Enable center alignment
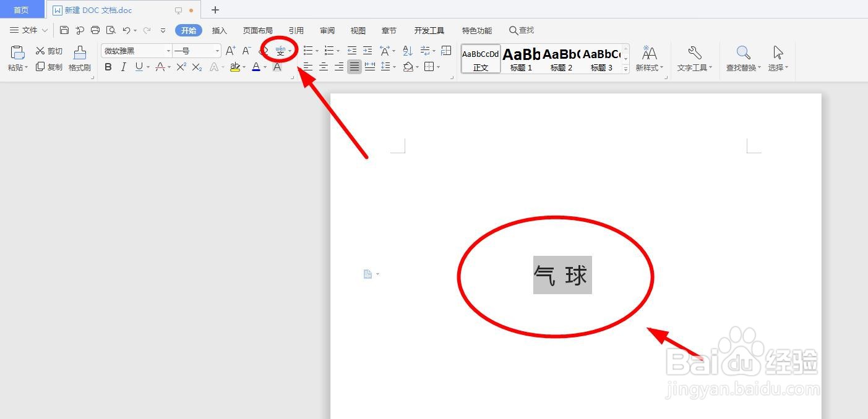Image resolution: width=868 pixels, height=419 pixels. pos(324,67)
